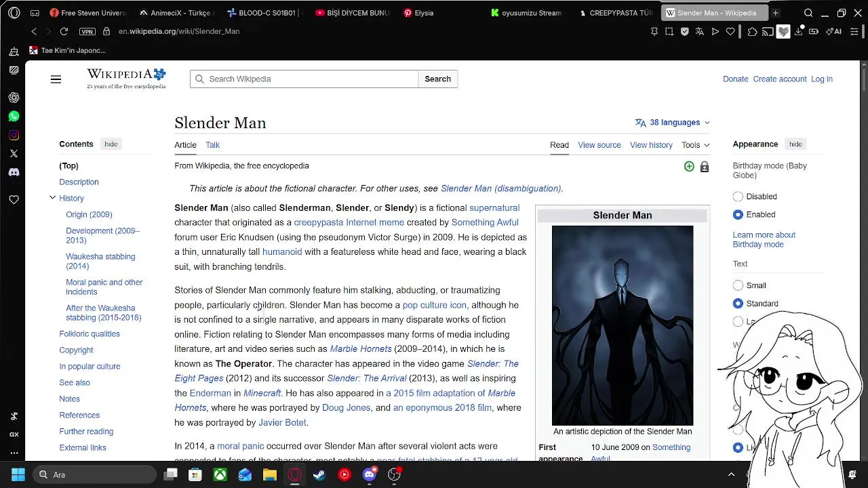
Task: Reload the Wikipedia page
Action: (x=64, y=31)
